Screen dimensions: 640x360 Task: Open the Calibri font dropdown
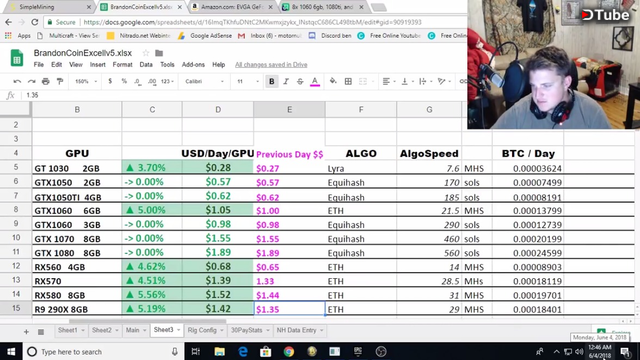[204, 82]
